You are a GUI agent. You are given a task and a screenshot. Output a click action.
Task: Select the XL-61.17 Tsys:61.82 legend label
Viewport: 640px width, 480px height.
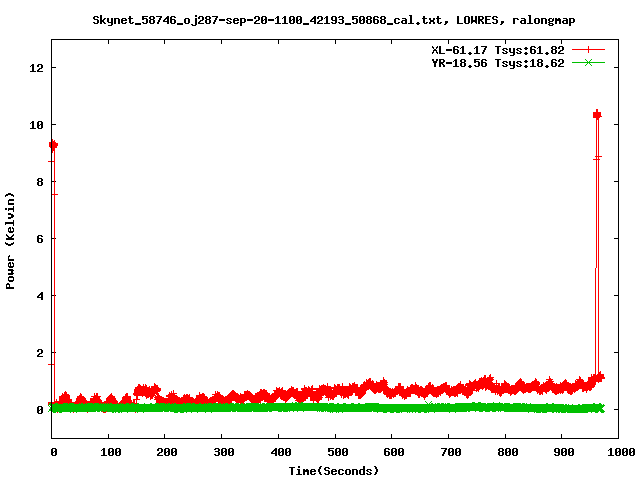tap(498, 50)
